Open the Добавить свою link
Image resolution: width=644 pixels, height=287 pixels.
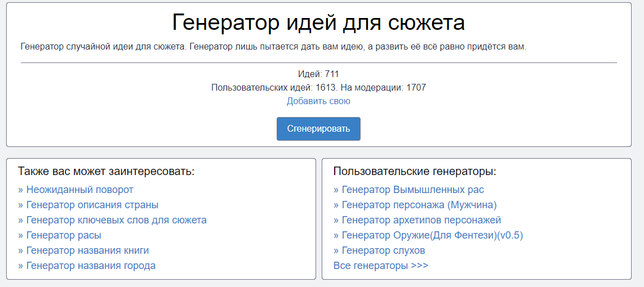click(318, 101)
